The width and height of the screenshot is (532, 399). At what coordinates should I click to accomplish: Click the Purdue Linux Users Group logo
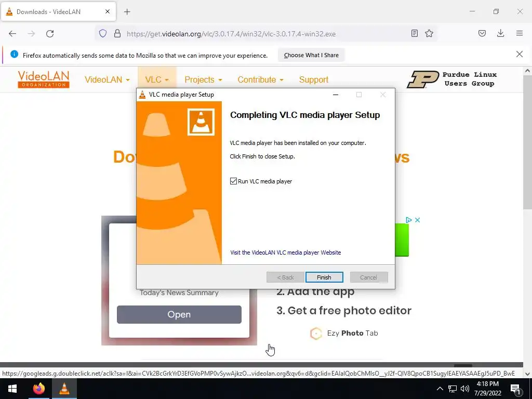point(451,79)
